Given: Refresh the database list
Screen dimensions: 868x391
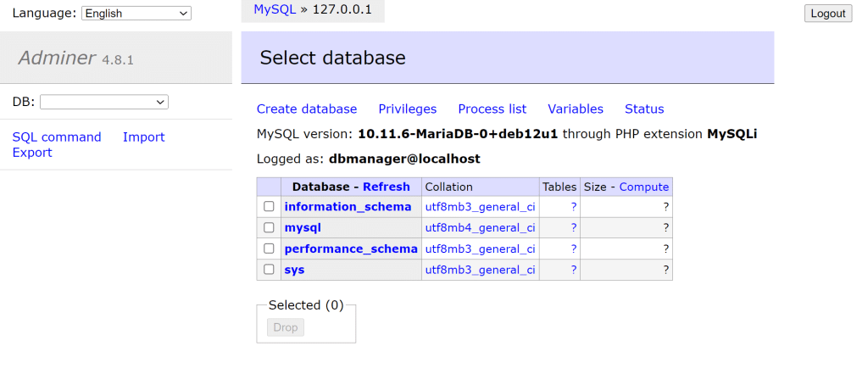Looking at the screenshot, I should coord(387,187).
